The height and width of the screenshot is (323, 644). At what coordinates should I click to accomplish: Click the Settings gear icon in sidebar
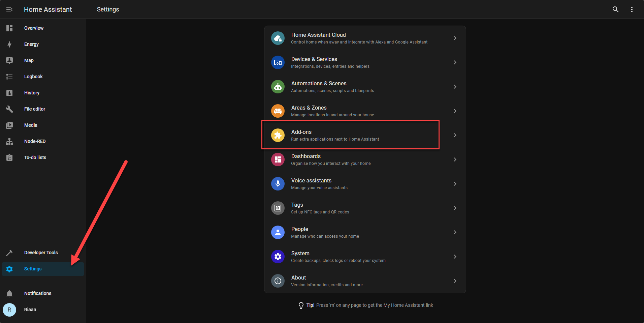point(9,269)
